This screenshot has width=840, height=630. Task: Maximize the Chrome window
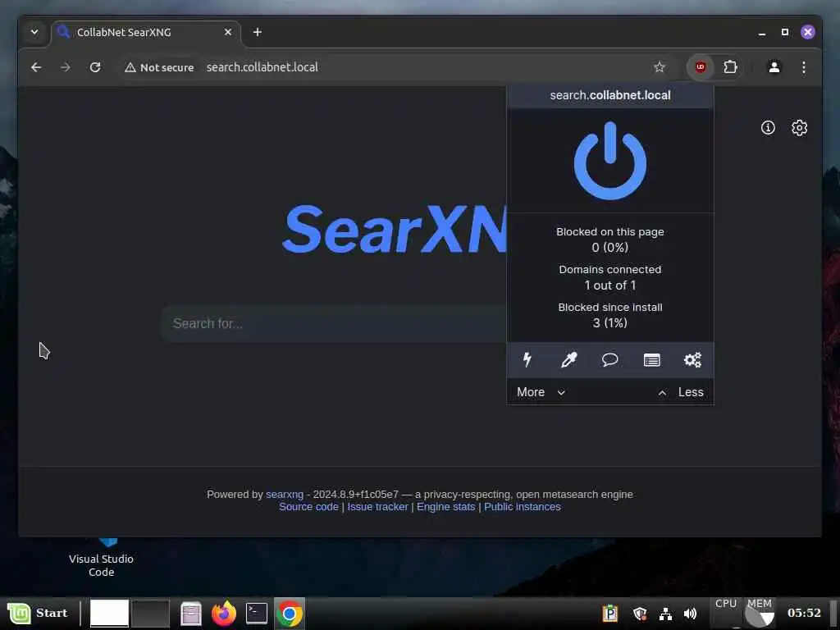pyautogui.click(x=784, y=32)
